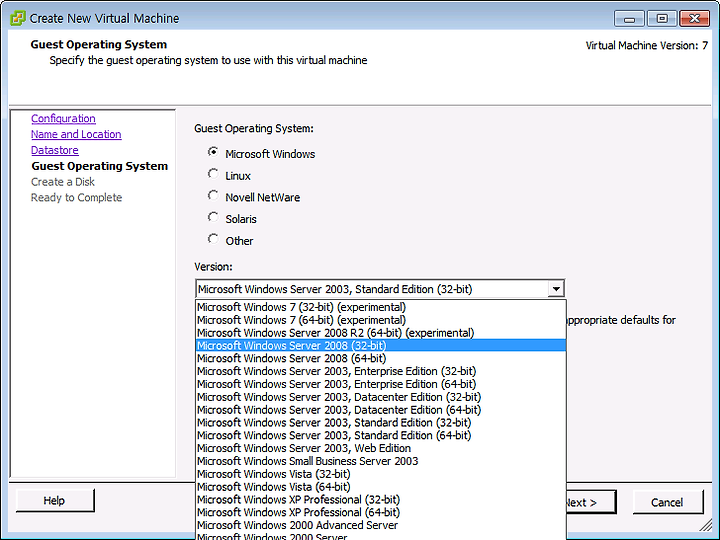
Task: Close the Create New Virtual Machine window
Action: (x=695, y=19)
